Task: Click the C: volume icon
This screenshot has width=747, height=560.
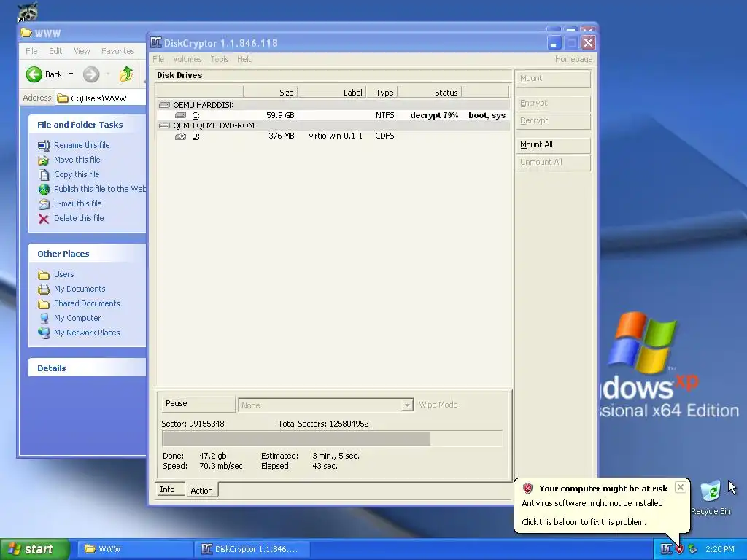Action: click(x=181, y=115)
